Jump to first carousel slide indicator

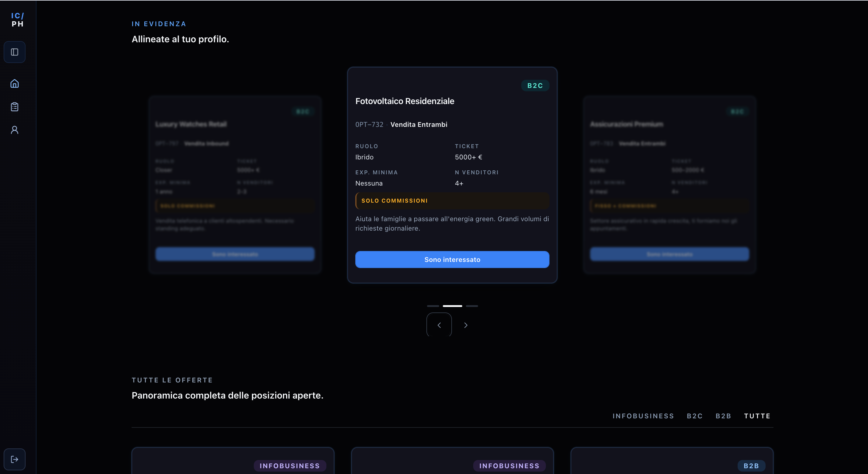[x=433, y=306]
